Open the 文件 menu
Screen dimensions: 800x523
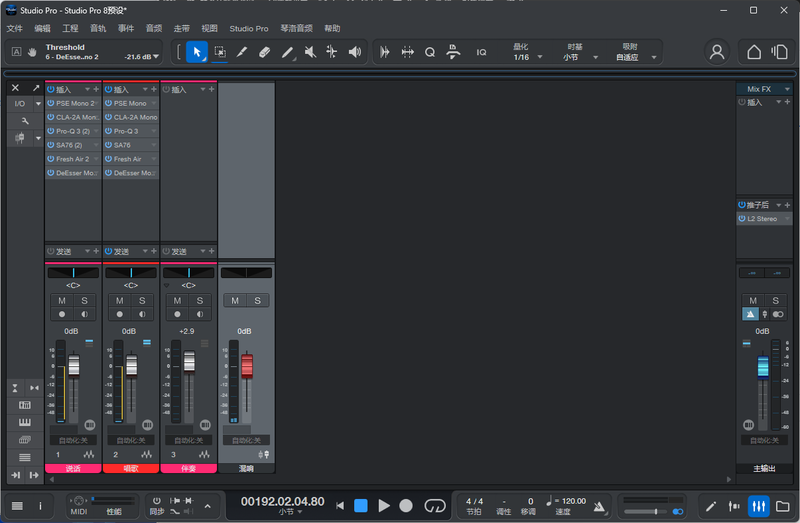tap(15, 29)
